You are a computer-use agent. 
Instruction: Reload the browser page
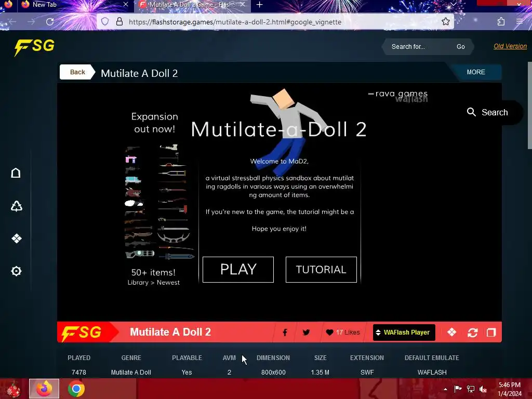coord(50,22)
